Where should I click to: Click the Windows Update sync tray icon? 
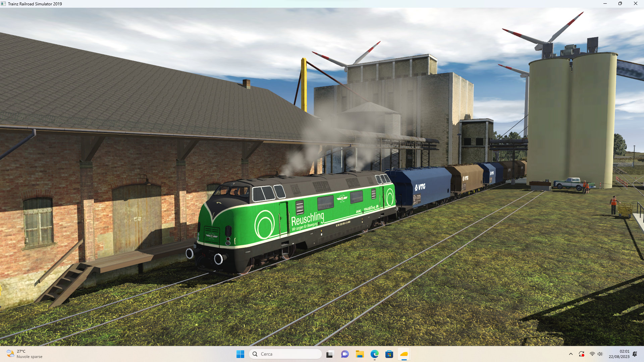click(582, 354)
